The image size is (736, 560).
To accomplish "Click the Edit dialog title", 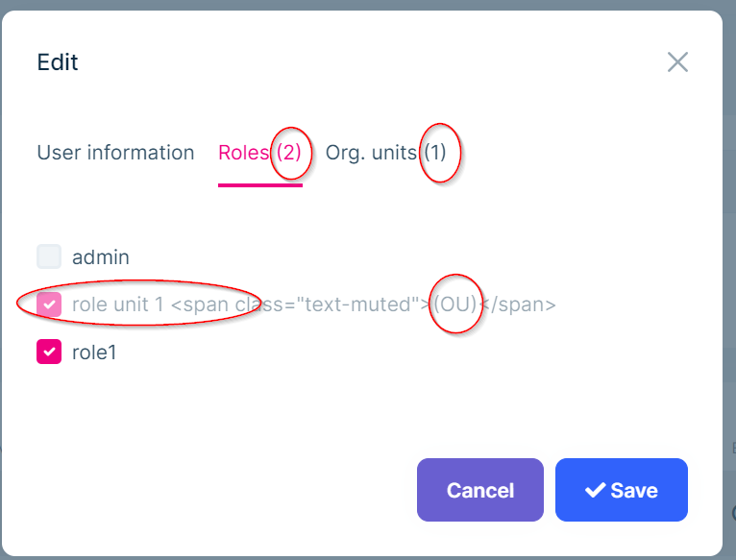I will coord(58,63).
